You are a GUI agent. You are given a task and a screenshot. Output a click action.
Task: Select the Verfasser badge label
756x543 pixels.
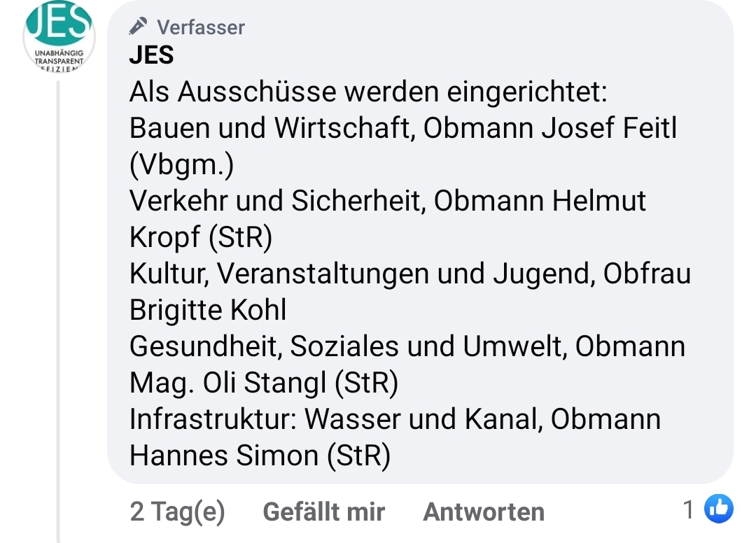coord(201,27)
